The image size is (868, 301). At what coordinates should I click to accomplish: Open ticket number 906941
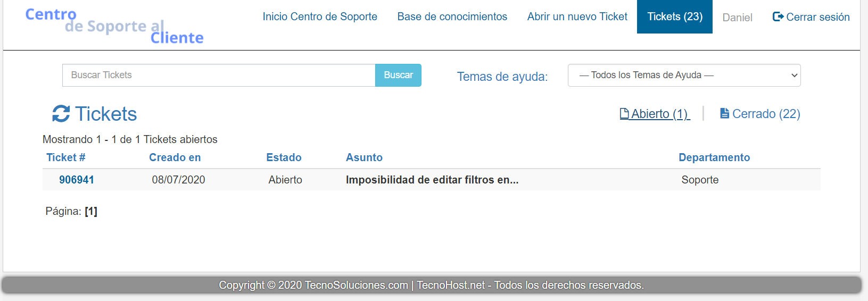pyautogui.click(x=77, y=180)
